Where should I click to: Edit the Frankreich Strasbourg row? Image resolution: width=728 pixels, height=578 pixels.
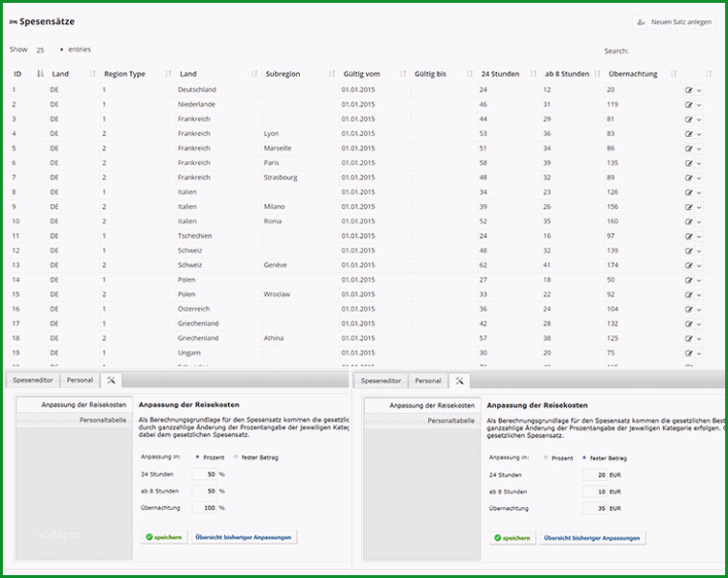689,178
